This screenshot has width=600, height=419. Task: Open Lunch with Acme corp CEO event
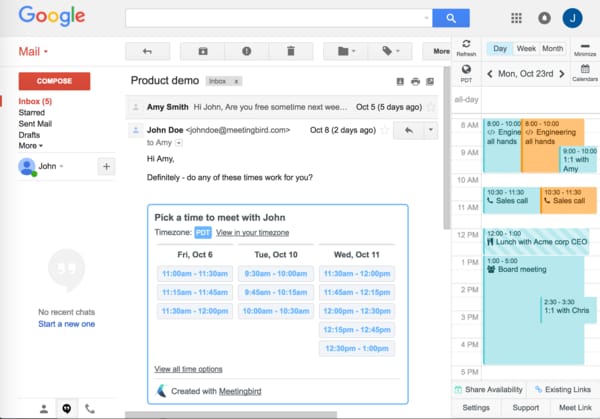[x=536, y=242]
